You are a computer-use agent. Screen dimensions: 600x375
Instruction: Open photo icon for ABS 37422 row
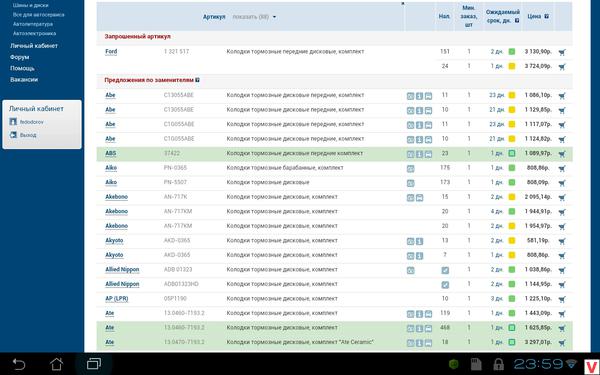pyautogui.click(x=410, y=154)
